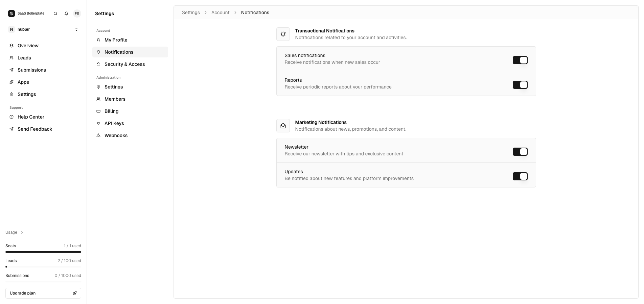
Task: Toggle the Updates notification switch
Action: 520,176
